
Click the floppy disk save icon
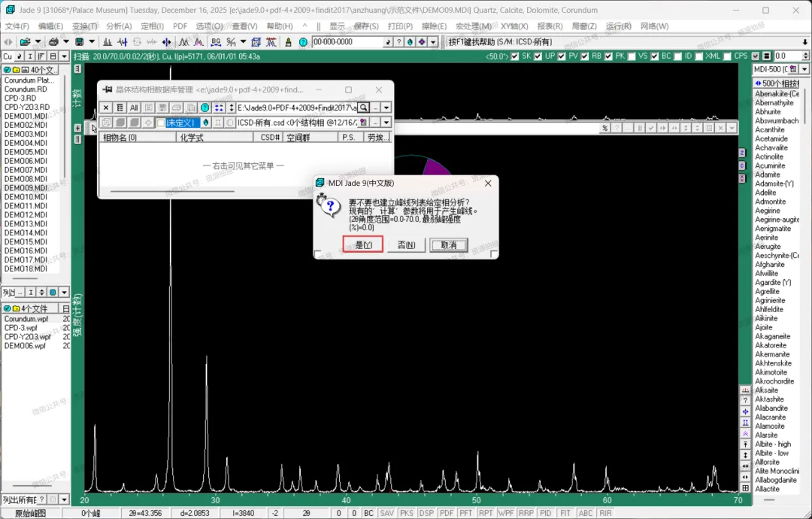79,42
